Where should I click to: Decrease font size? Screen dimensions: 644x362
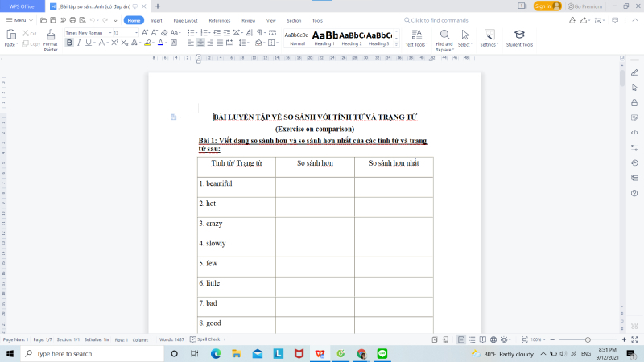click(x=154, y=32)
